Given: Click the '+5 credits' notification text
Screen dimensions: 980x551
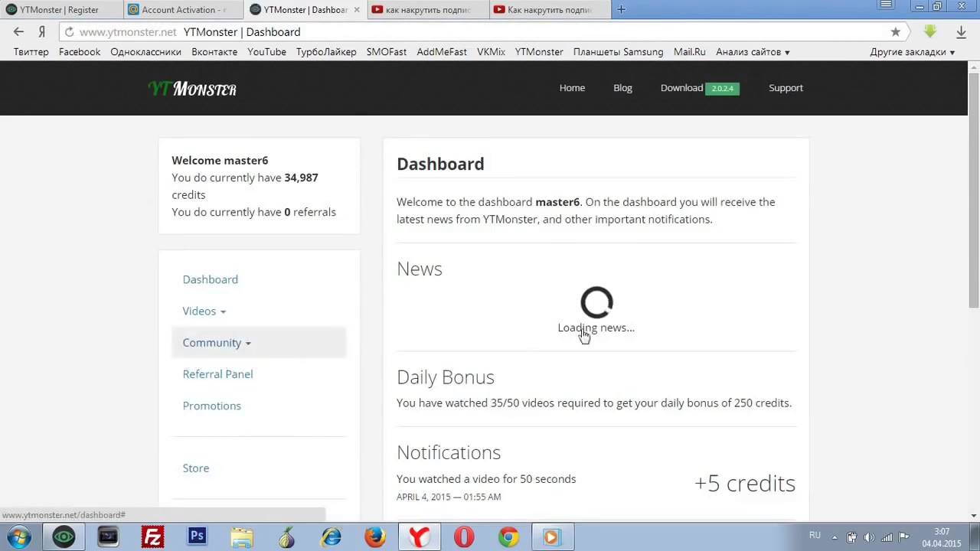Looking at the screenshot, I should 745,484.
